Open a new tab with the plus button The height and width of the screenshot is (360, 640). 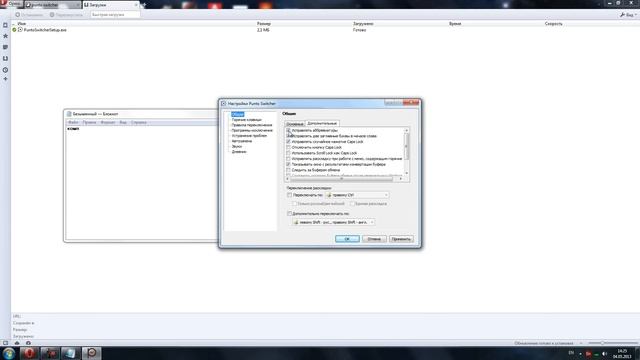point(143,5)
